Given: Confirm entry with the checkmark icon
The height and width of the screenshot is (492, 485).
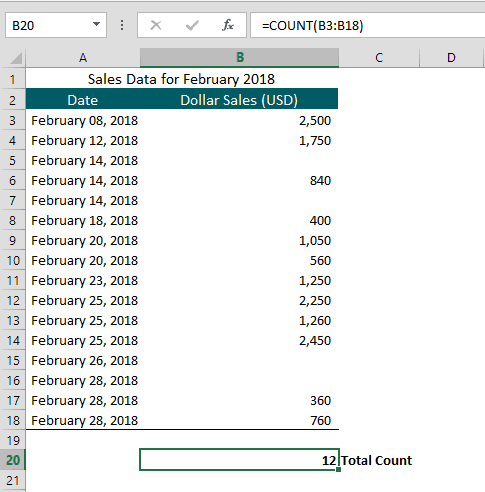Looking at the screenshot, I should (192, 25).
